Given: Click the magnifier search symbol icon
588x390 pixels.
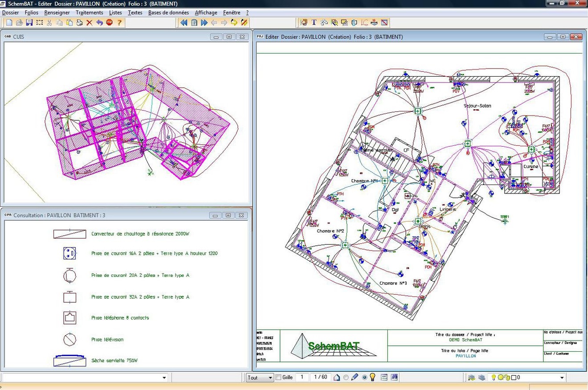Looking at the screenshot, I should click(334, 22).
